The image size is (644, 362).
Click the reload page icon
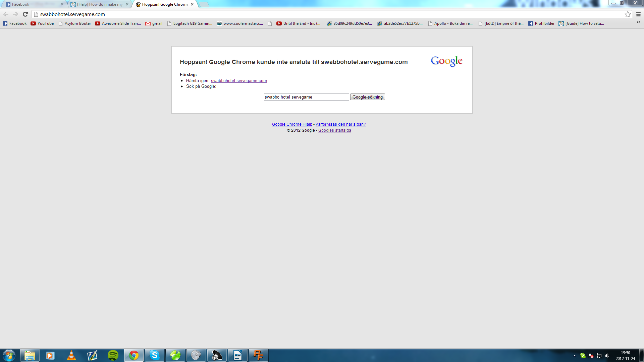click(25, 14)
